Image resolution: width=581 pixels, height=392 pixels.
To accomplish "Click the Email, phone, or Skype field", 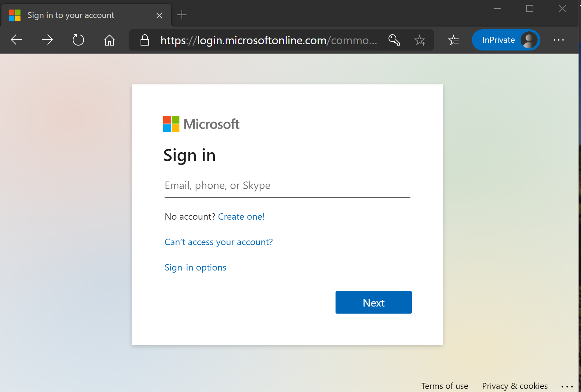I will tap(287, 185).
